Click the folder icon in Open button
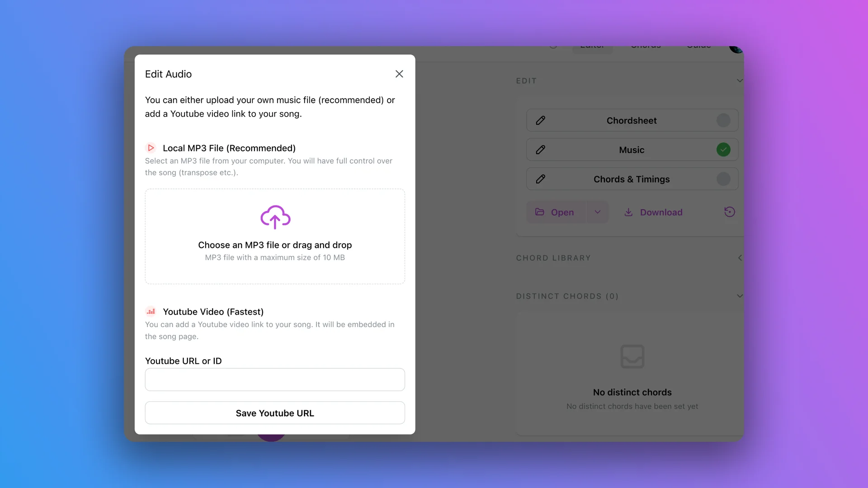The width and height of the screenshot is (868, 488). tap(540, 212)
